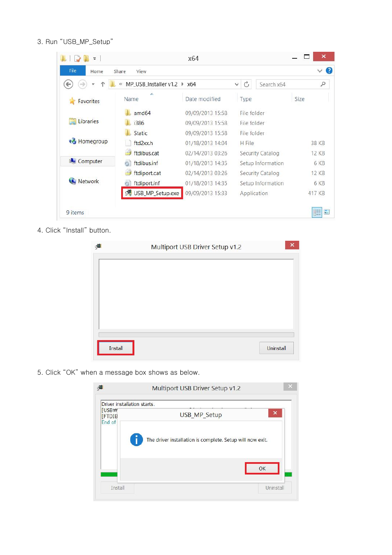Click the Install button in Driver Setup

tap(116, 348)
